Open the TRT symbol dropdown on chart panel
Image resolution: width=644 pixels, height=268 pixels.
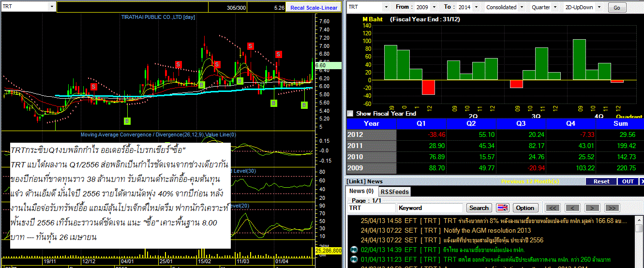click(x=51, y=7)
